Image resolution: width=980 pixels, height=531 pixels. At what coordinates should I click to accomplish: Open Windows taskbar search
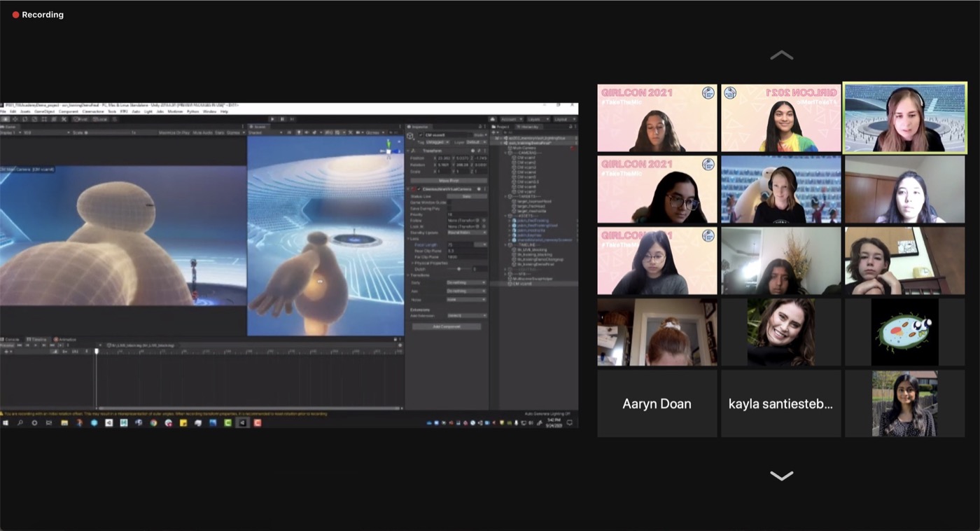[20, 423]
